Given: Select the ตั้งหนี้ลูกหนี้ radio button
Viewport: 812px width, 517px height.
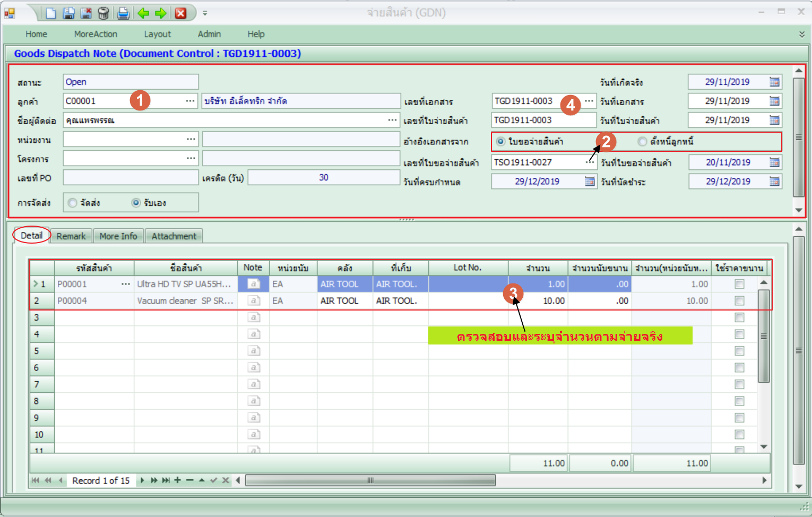Looking at the screenshot, I should tap(642, 141).
